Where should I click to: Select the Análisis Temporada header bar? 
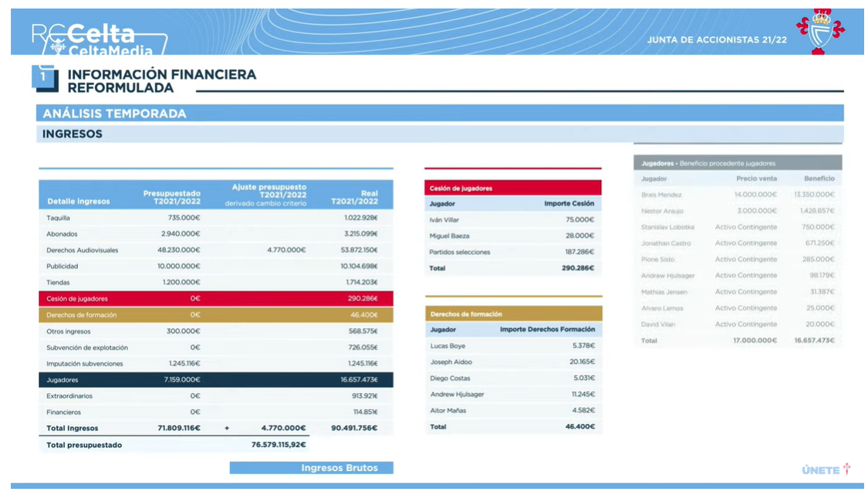coord(439,114)
